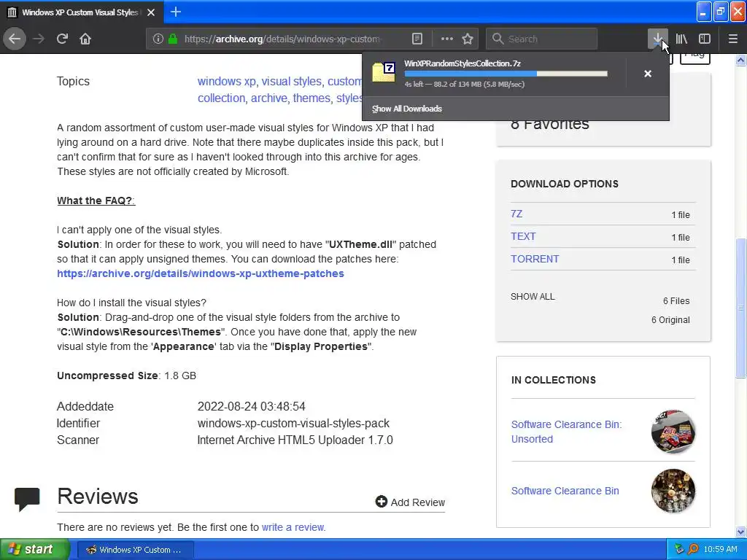747x560 pixels.
Task: Bookmark this page with the star icon
Action: point(468,39)
